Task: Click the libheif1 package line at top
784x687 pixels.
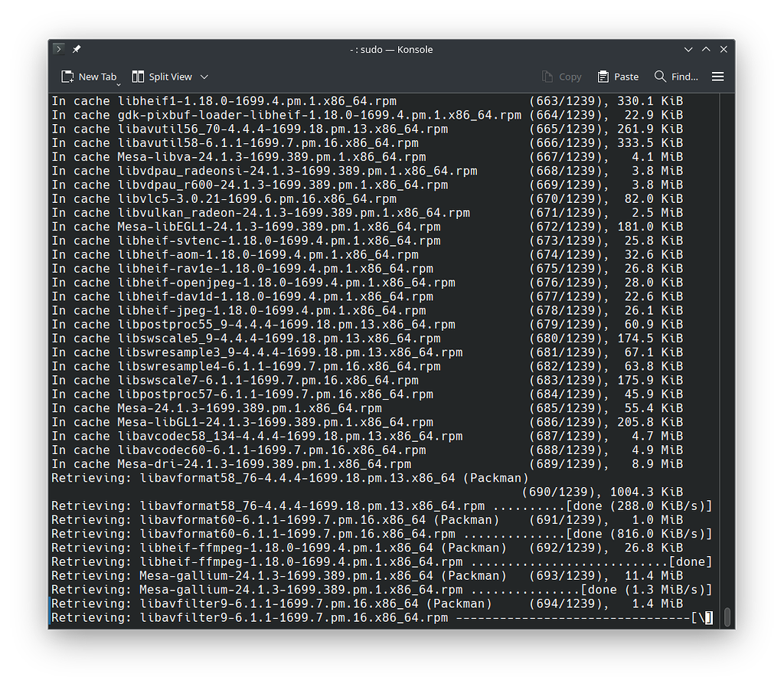Action: click(x=224, y=101)
